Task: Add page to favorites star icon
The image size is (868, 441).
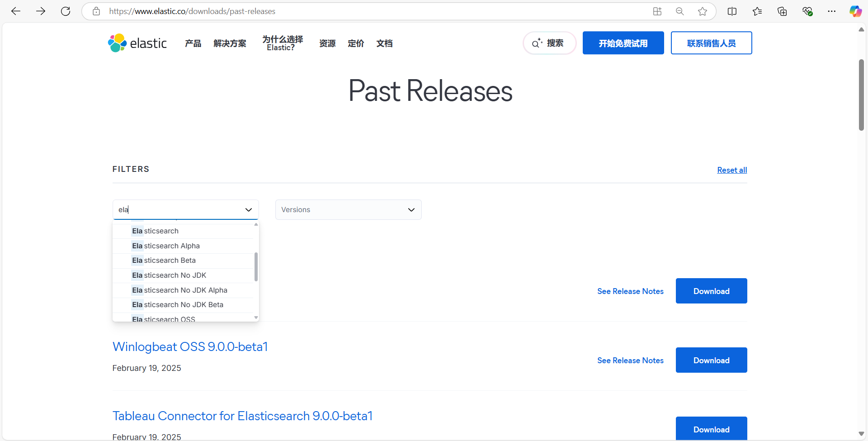Action: pyautogui.click(x=703, y=11)
